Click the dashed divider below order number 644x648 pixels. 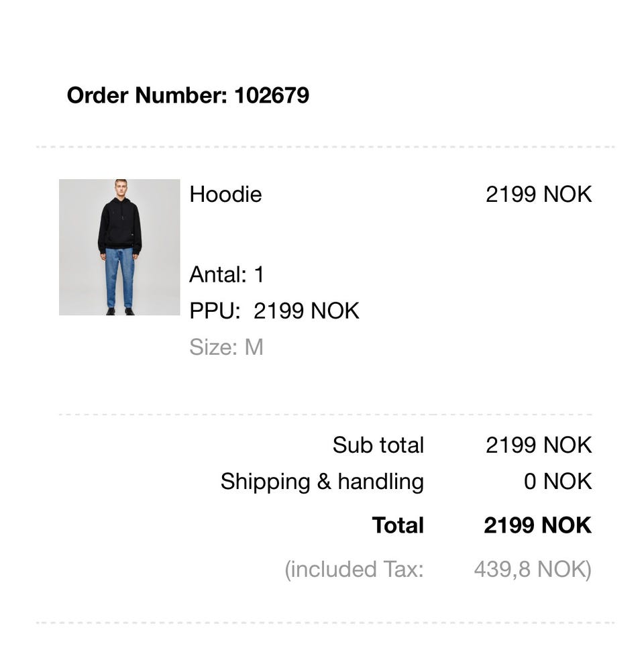point(325,146)
